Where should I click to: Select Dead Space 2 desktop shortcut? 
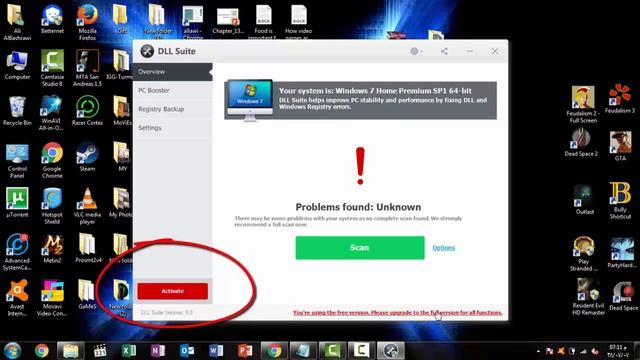581,142
